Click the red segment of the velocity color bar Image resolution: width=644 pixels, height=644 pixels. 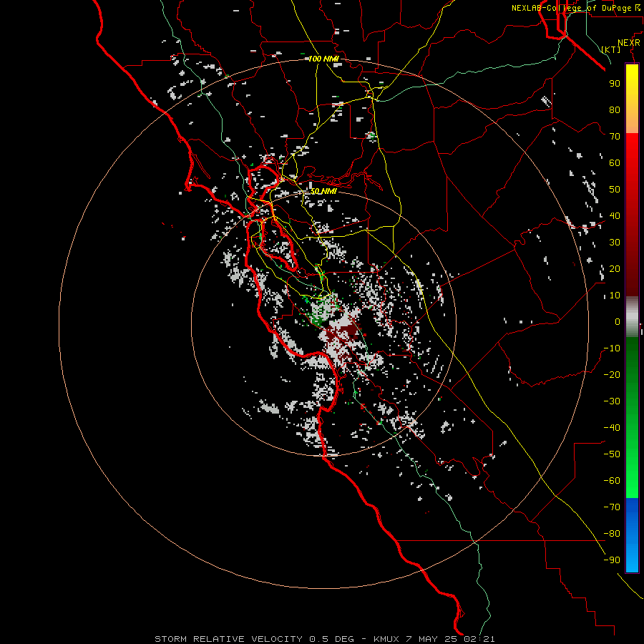coord(632,215)
